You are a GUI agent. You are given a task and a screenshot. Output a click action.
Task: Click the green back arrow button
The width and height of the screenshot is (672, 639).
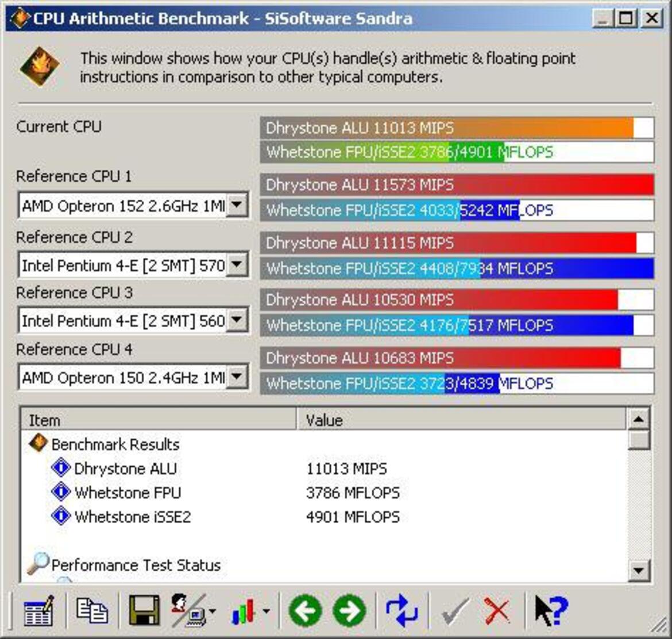[x=305, y=610]
